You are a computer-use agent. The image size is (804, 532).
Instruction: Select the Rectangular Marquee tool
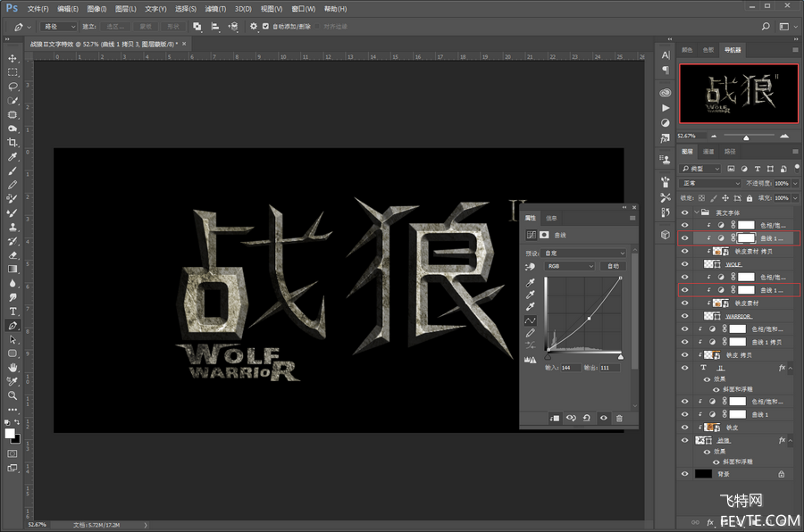[13, 72]
